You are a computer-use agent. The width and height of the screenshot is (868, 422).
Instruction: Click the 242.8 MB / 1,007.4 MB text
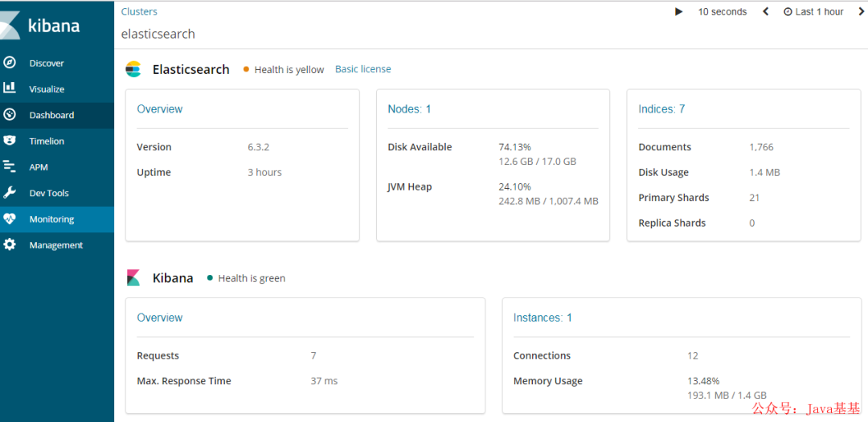pyautogui.click(x=548, y=201)
